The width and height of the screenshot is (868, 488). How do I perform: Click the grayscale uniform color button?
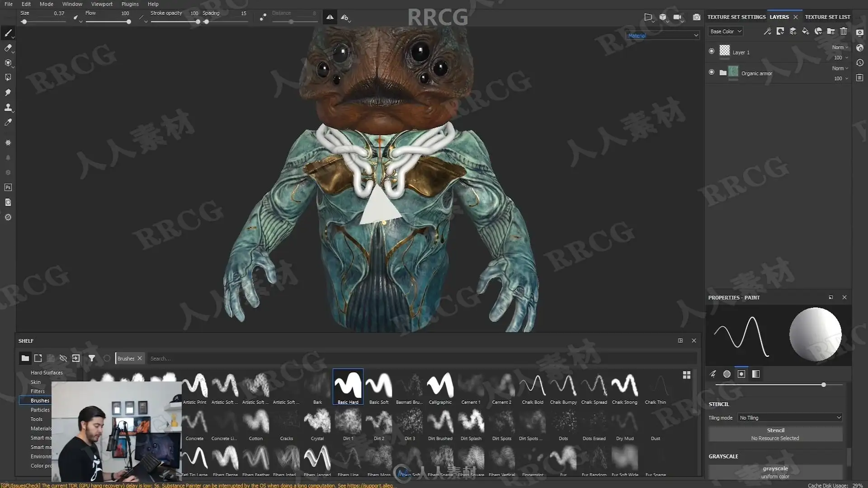(775, 472)
